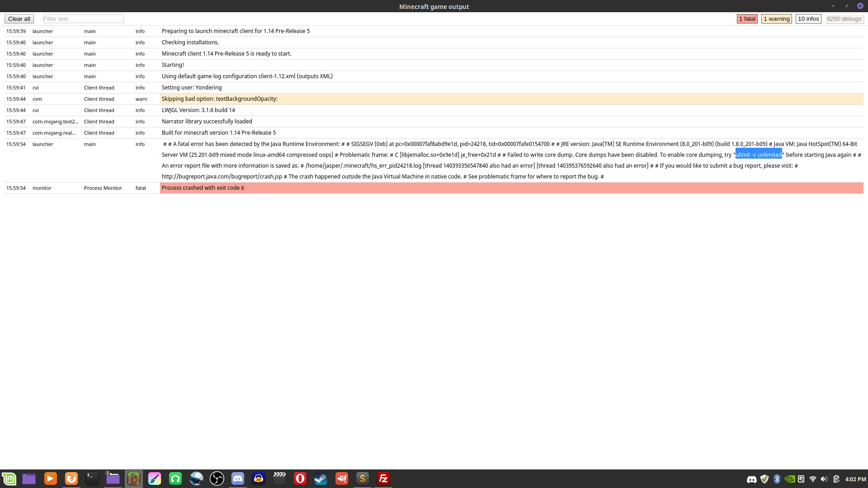
Task: Toggle the '1 warning' log filter
Action: pos(776,19)
